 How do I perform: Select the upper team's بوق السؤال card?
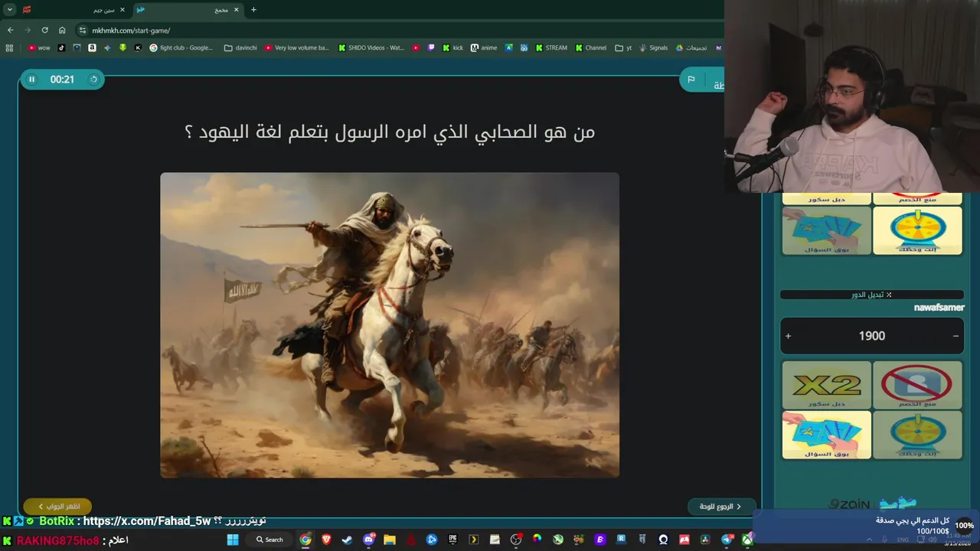click(826, 230)
